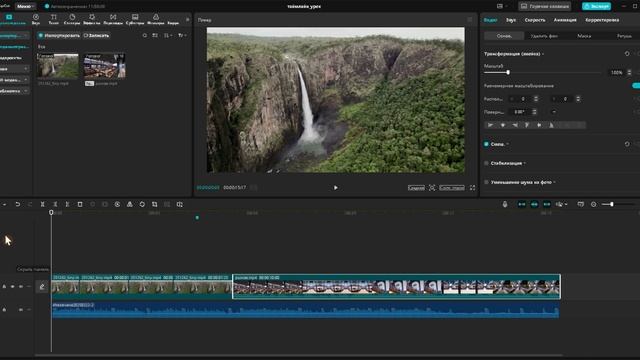Open the Audio (Звук) library icon

[36, 17]
